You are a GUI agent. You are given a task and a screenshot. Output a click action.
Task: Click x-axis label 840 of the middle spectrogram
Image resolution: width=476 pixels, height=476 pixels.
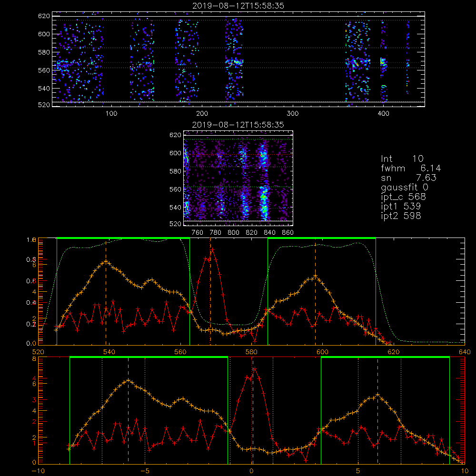(x=269, y=233)
